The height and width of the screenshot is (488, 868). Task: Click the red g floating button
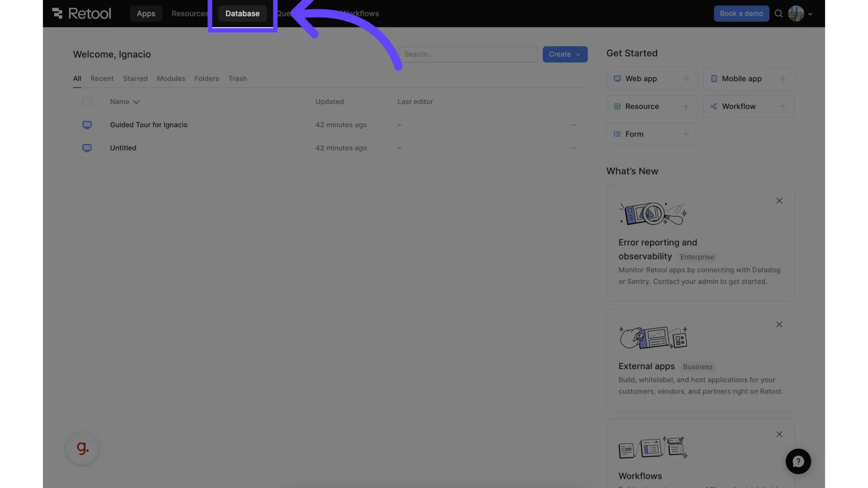point(82,448)
